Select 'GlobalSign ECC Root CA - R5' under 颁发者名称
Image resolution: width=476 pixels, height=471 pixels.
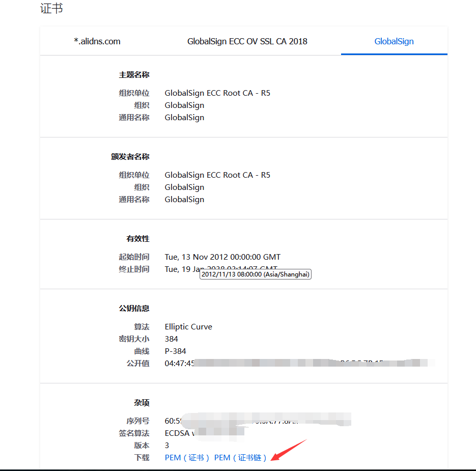(x=217, y=175)
